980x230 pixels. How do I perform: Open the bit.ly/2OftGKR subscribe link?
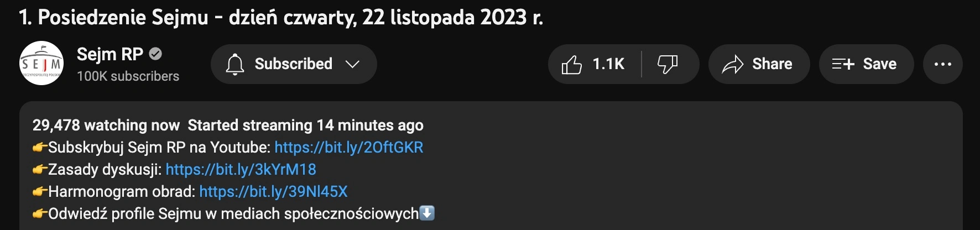pyautogui.click(x=349, y=147)
